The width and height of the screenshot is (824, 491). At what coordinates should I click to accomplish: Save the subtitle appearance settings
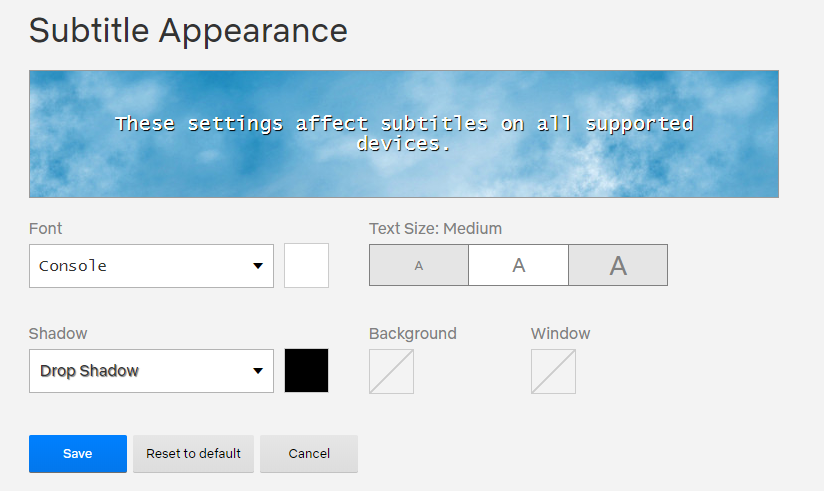point(78,454)
